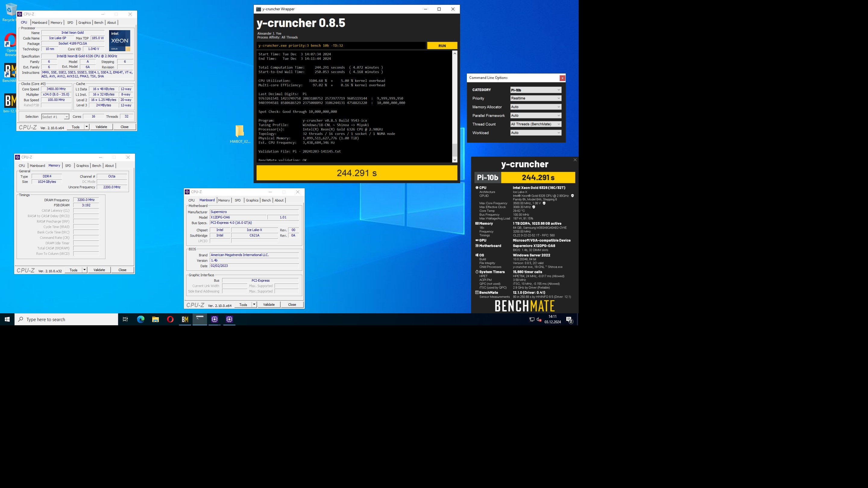Open the CATEGORY dropdown showing Pi-10b

coord(536,90)
